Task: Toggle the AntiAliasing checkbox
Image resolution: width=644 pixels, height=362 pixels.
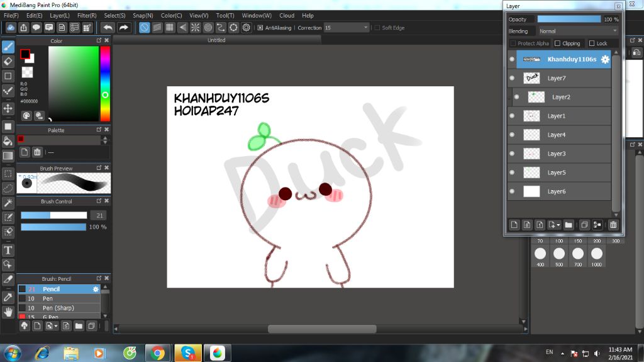Action: coord(260,28)
